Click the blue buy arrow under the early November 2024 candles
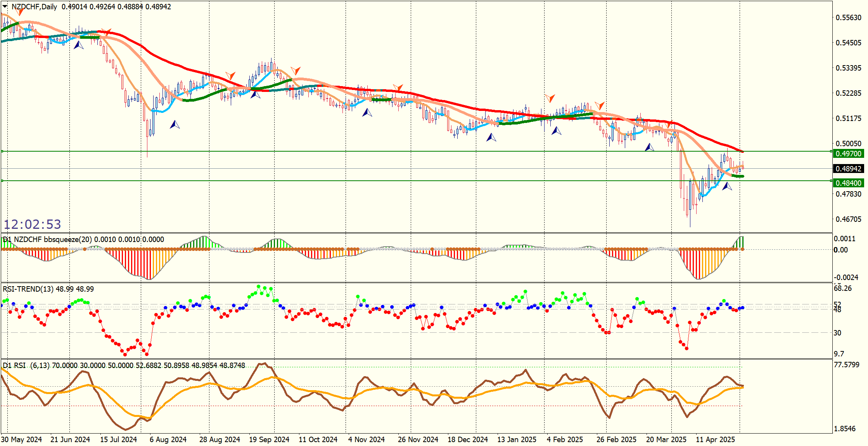The height and width of the screenshot is (446, 868). click(367, 112)
